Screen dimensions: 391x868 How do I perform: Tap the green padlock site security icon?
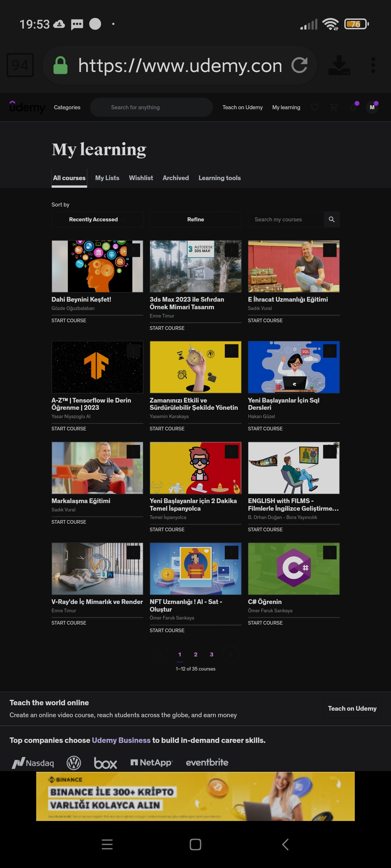coord(60,65)
